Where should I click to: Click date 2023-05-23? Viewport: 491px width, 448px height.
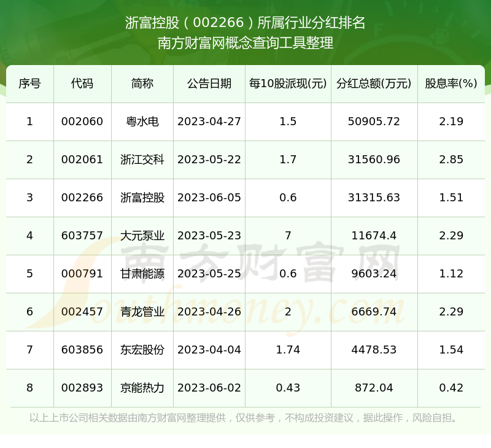pos(209,236)
